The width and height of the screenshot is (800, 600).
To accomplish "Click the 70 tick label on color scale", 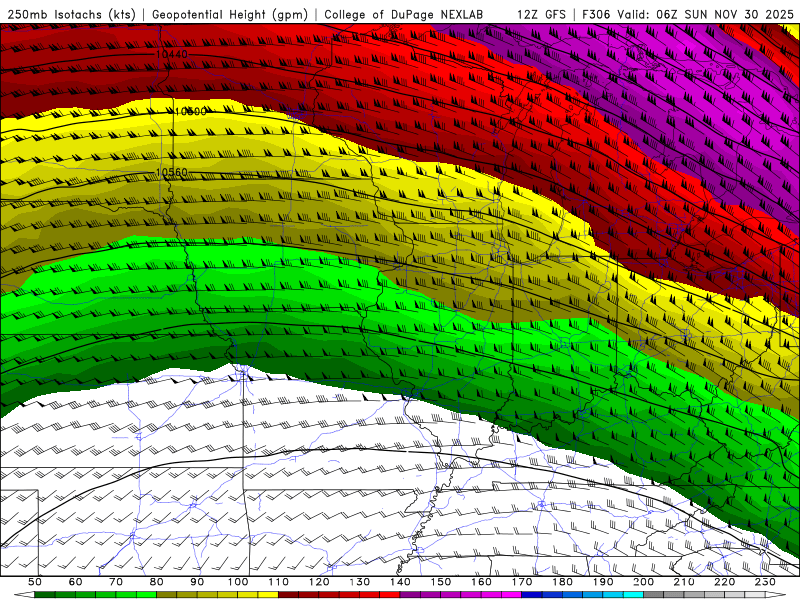I will pos(116,582).
